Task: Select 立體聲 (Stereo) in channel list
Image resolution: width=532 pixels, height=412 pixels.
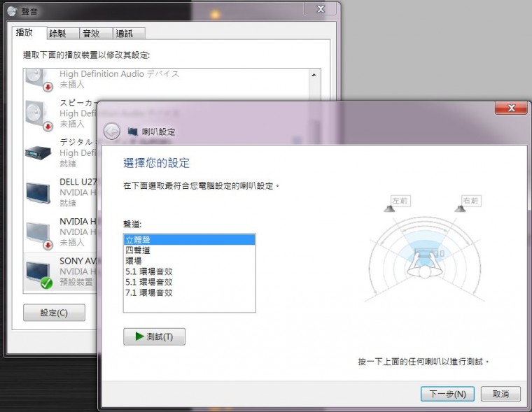Action: (189, 239)
